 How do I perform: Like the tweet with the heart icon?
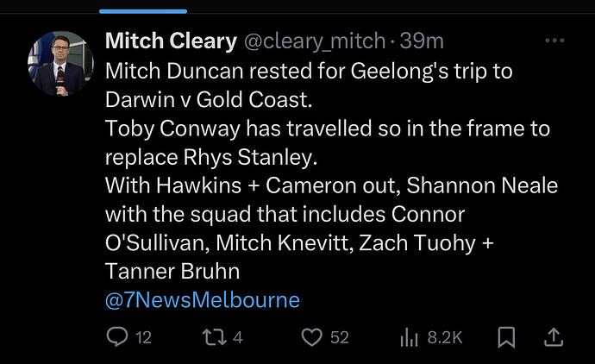click(311, 337)
